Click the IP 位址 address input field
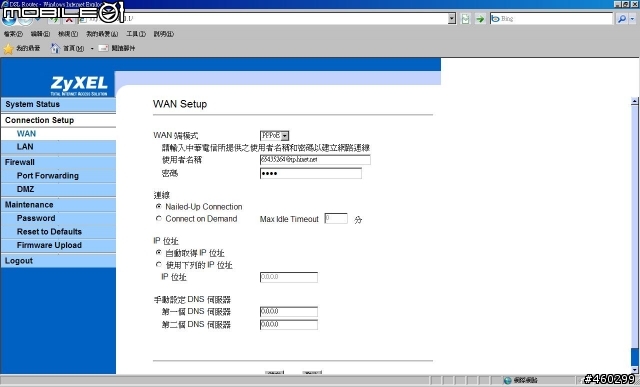 pos(289,277)
